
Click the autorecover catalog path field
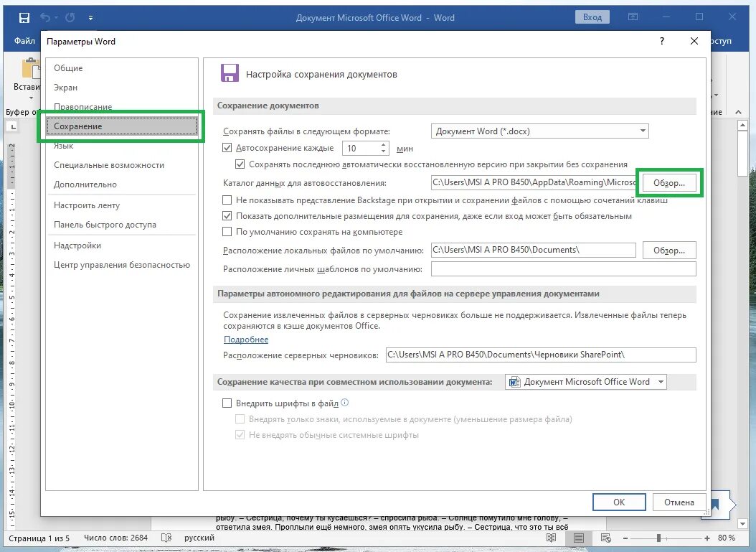click(533, 182)
